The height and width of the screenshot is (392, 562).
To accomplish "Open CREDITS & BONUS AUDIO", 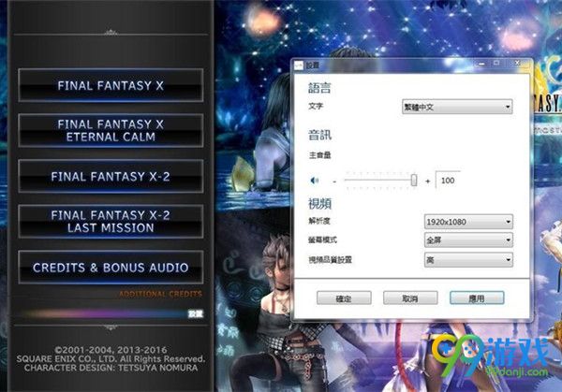I will [x=111, y=268].
